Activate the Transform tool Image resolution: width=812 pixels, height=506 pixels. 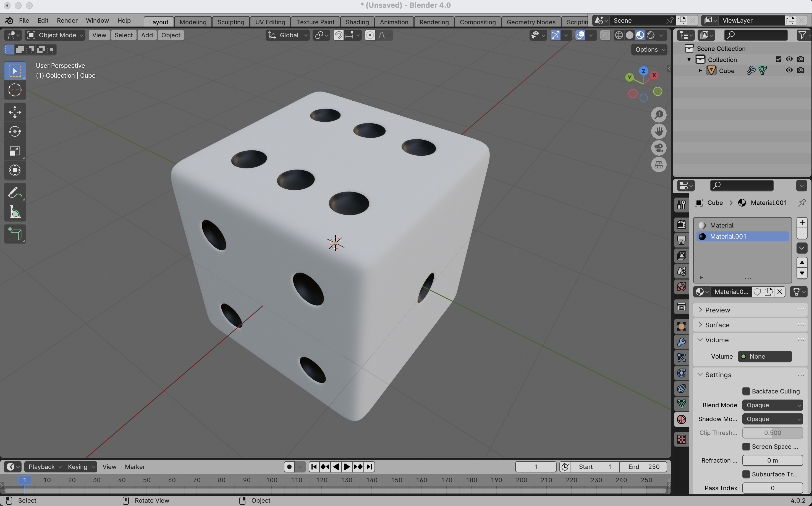15,170
